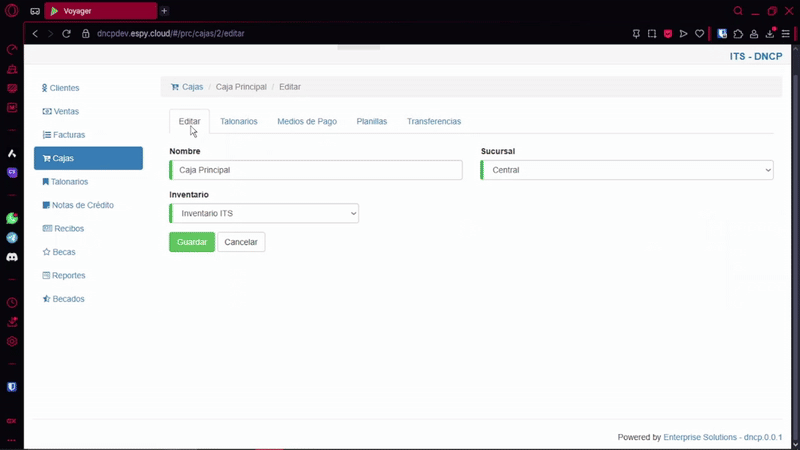Image resolution: width=800 pixels, height=450 pixels.
Task: Click the heart bookmark icon
Action: point(699,33)
